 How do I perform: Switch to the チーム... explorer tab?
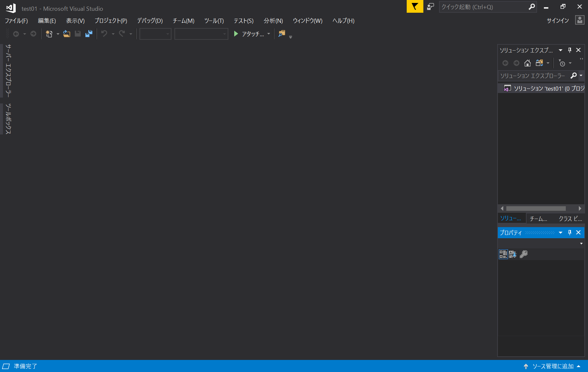(539, 219)
